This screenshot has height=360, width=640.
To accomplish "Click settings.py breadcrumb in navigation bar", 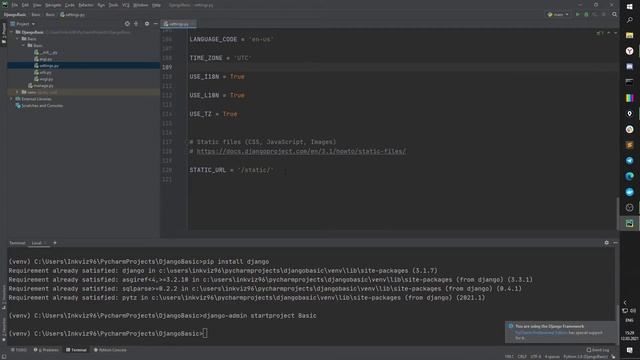I will pos(73,15).
